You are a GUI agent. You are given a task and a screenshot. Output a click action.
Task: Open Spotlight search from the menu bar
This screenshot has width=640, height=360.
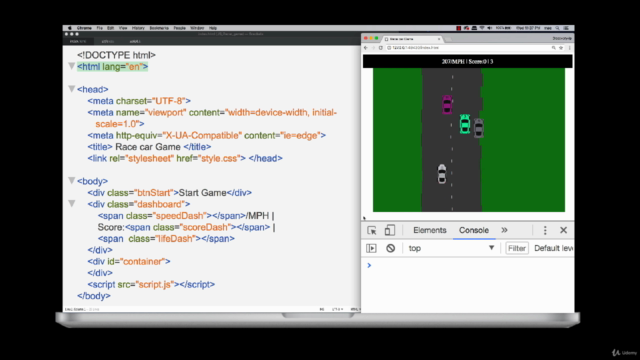point(557,28)
